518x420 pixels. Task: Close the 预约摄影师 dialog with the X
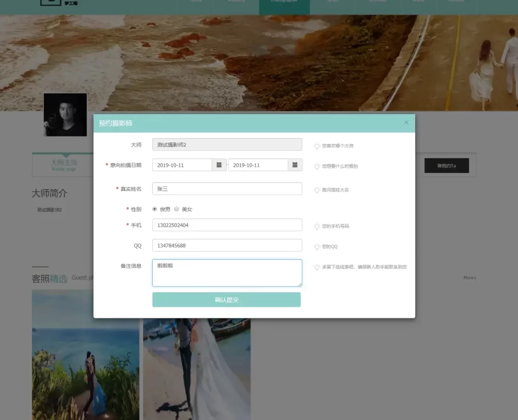406,122
